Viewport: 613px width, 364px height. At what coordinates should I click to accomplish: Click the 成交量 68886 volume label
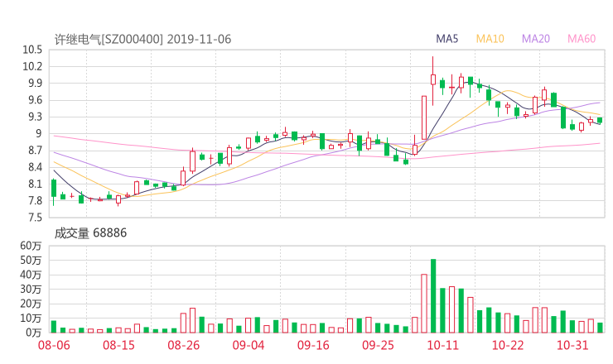(x=90, y=233)
